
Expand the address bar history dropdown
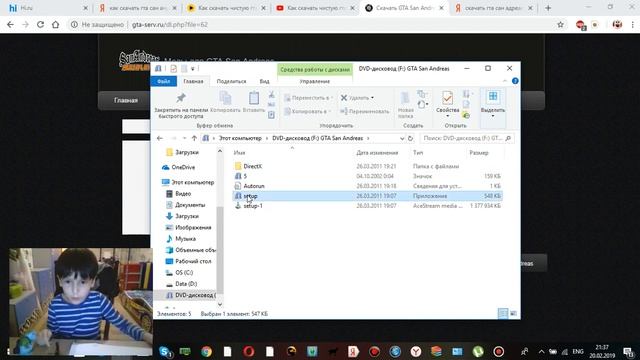click(x=402, y=138)
